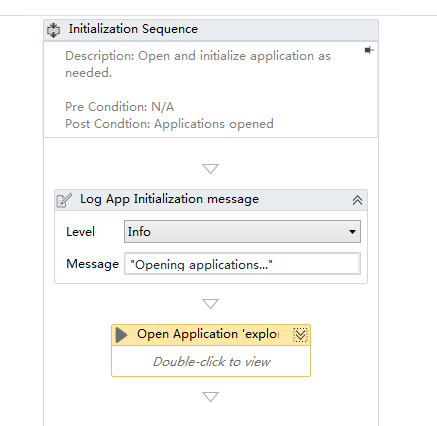Screen dimensions: 437x426
Task: Click the insert triangle below Log message
Action: point(211,304)
